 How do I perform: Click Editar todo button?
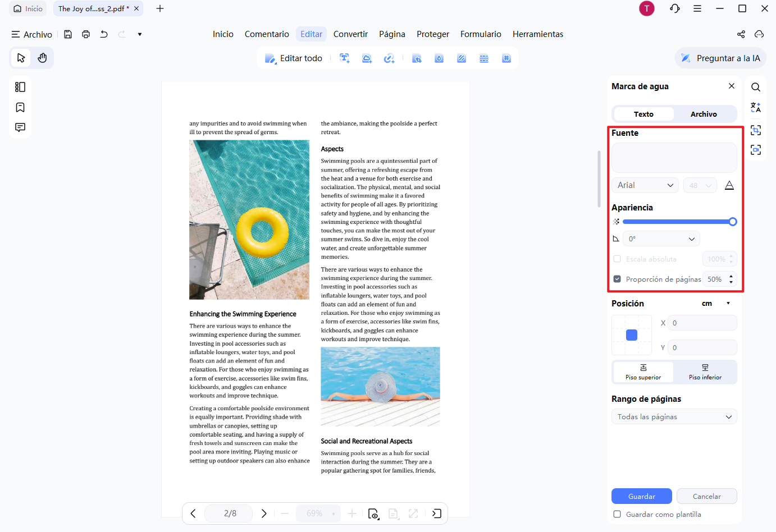[x=294, y=58]
